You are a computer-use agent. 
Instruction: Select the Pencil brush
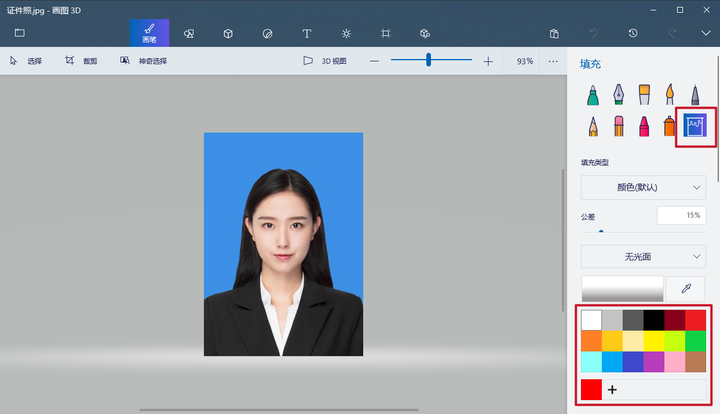593,126
